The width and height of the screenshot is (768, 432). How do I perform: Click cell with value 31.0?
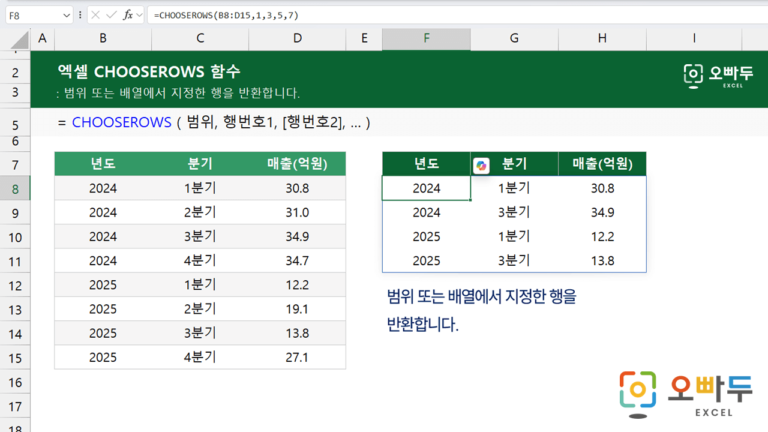[297, 213]
